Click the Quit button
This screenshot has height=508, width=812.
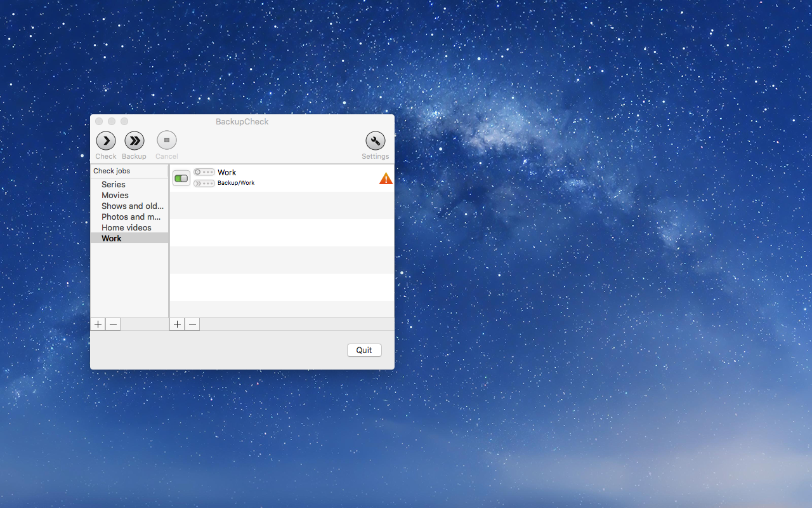pyautogui.click(x=364, y=351)
